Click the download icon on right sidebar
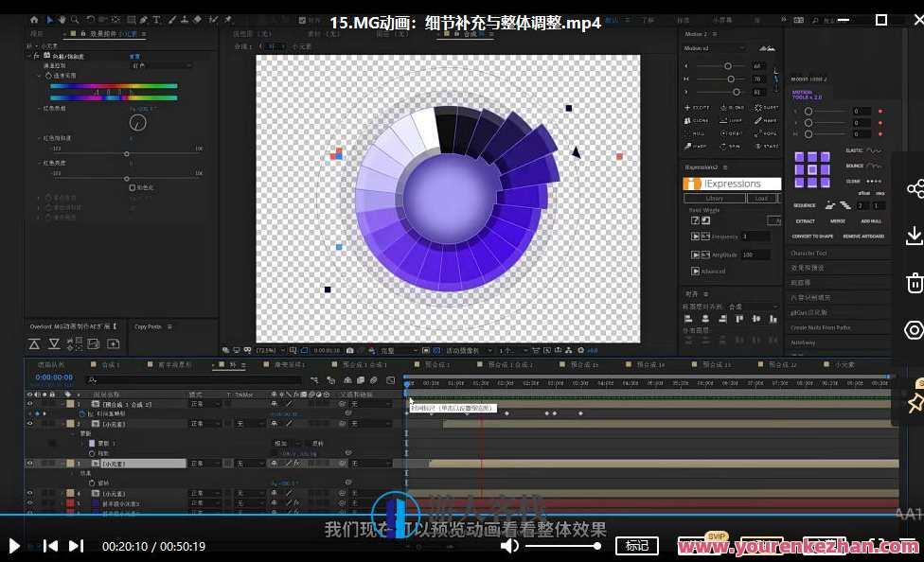The height and width of the screenshot is (562, 924). 914,236
